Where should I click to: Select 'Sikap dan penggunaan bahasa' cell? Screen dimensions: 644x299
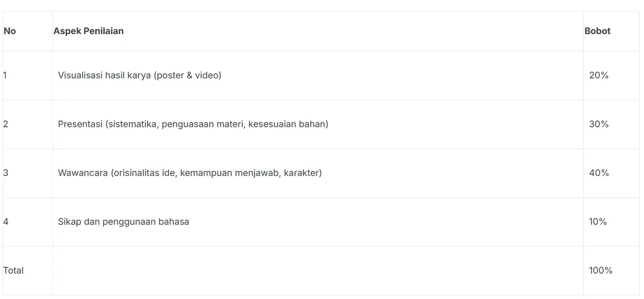click(x=123, y=222)
